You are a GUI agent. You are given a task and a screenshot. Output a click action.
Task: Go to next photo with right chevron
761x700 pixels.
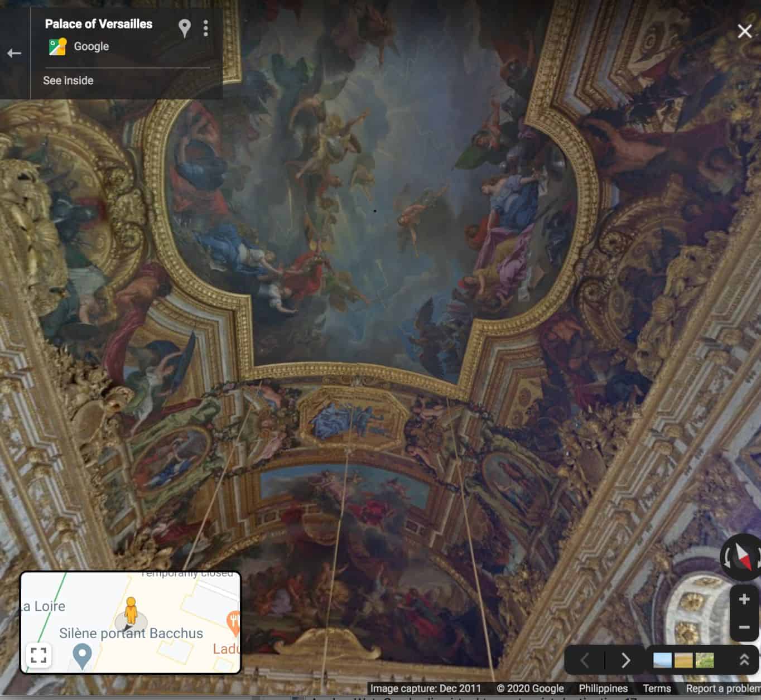(625, 660)
